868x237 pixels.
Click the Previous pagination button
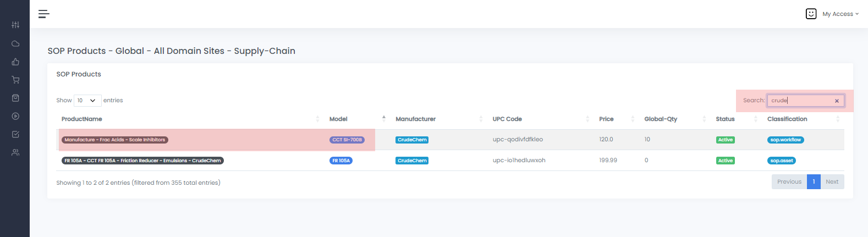point(789,181)
